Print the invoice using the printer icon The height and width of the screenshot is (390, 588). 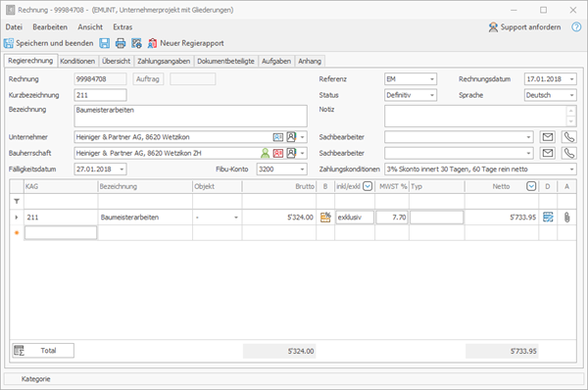(x=121, y=43)
